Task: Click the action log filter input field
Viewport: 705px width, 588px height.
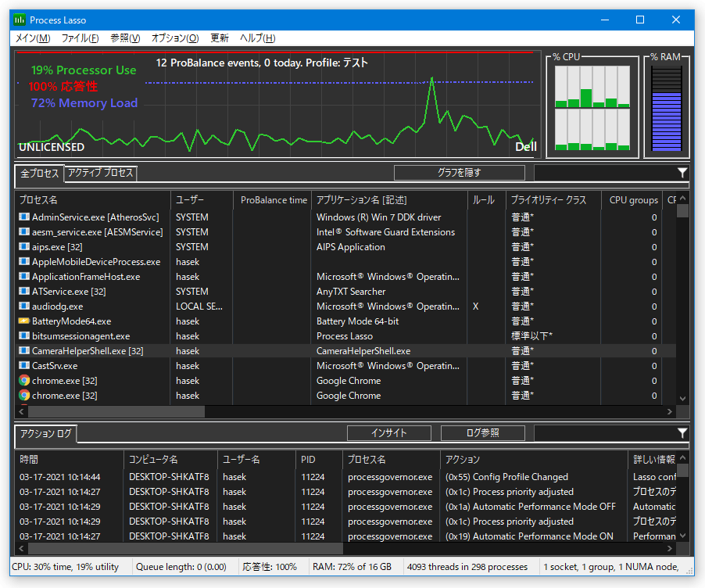Action: [605, 432]
